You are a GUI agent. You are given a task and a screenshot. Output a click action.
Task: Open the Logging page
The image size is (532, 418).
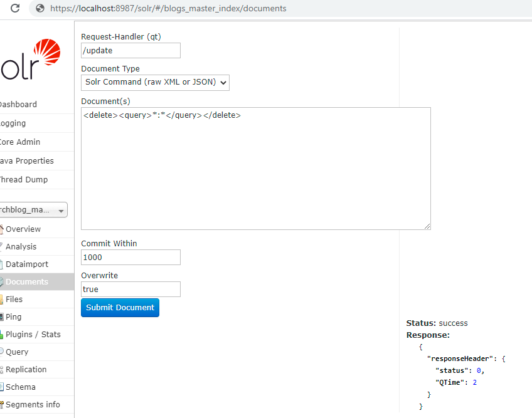[x=13, y=123]
